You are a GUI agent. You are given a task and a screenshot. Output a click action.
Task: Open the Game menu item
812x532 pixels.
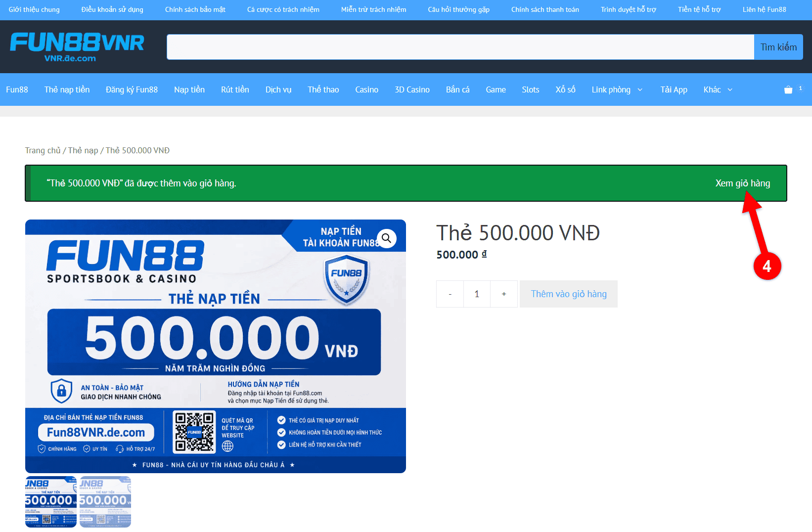click(496, 89)
